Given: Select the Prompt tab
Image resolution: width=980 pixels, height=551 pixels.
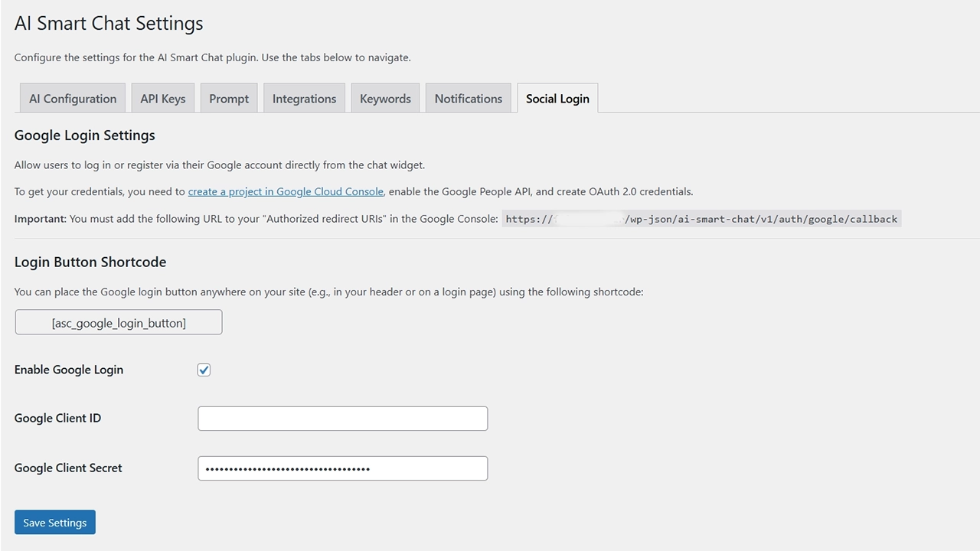Looking at the screenshot, I should 229,99.
